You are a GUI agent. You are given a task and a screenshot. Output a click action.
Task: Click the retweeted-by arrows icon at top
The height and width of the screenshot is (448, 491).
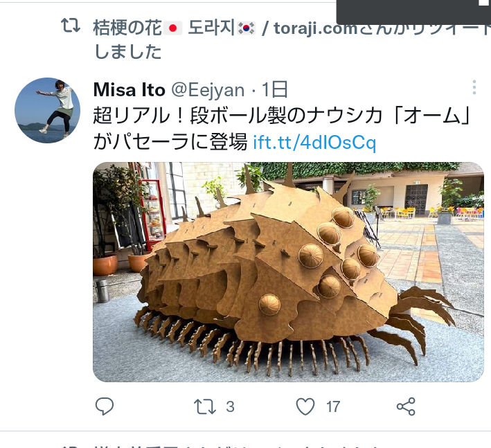(71, 26)
